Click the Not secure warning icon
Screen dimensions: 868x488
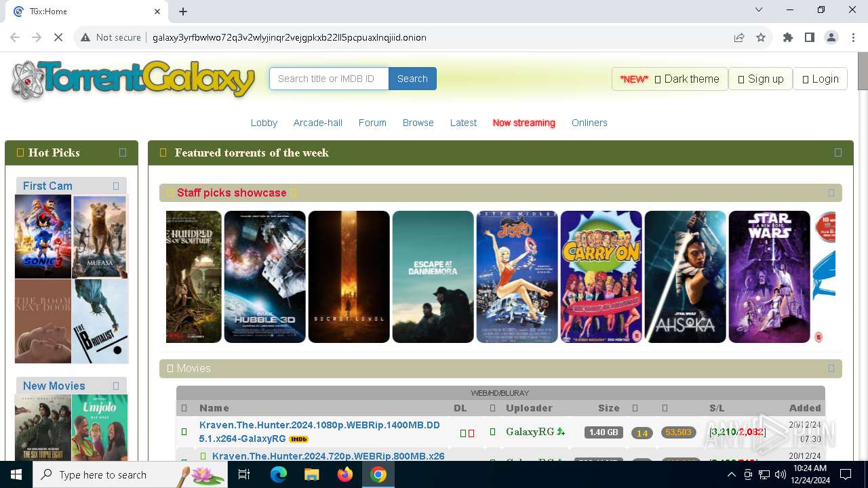pyautogui.click(x=85, y=37)
